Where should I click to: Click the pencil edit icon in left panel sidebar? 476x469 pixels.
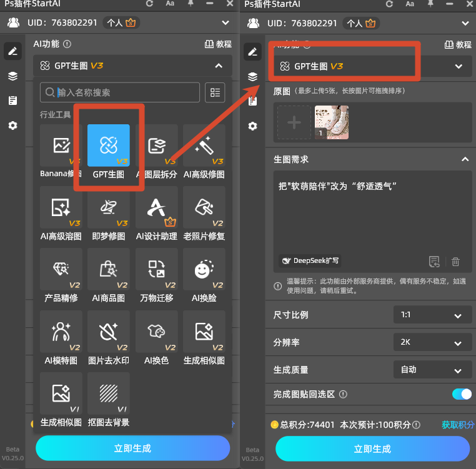coord(12,51)
